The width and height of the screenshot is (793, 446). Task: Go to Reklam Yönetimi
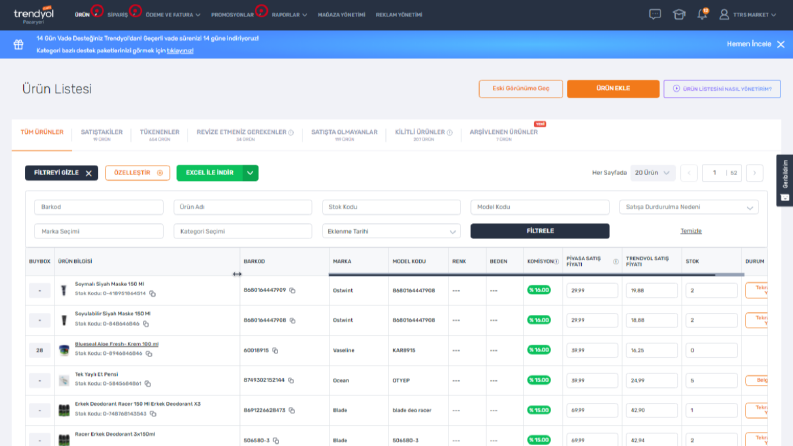coord(399,15)
